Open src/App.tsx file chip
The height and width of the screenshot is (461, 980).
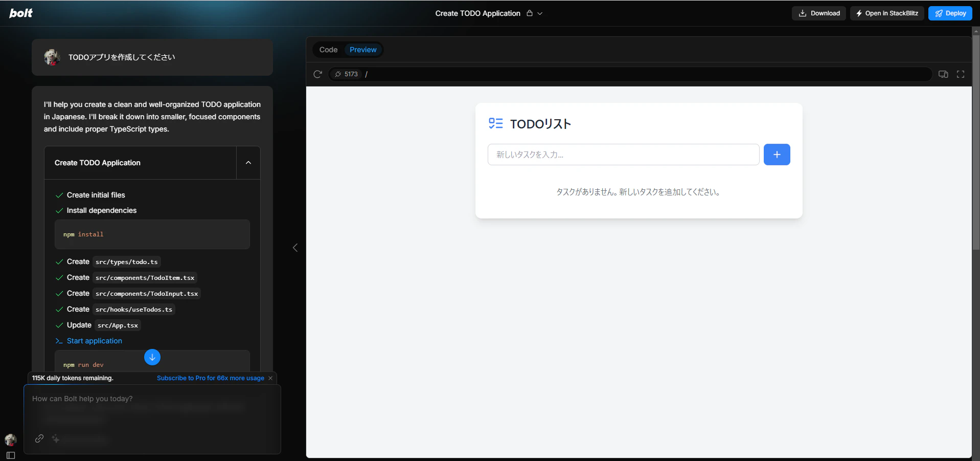pyautogui.click(x=118, y=325)
